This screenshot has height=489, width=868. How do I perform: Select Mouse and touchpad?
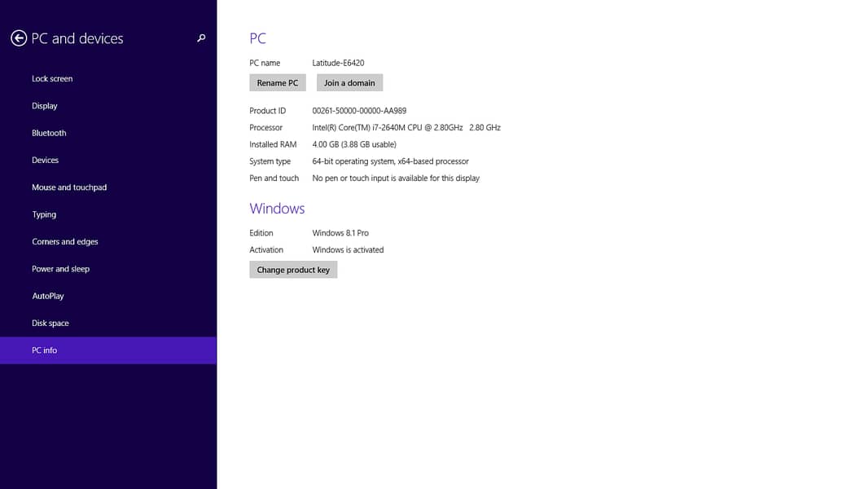(x=69, y=187)
